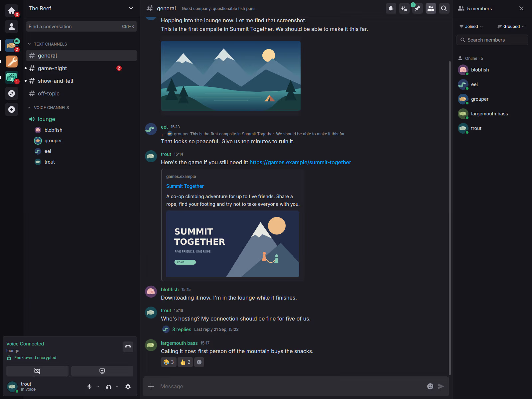This screenshot has width=532, height=399.
Task: Show pinned messages
Action: pos(418,9)
